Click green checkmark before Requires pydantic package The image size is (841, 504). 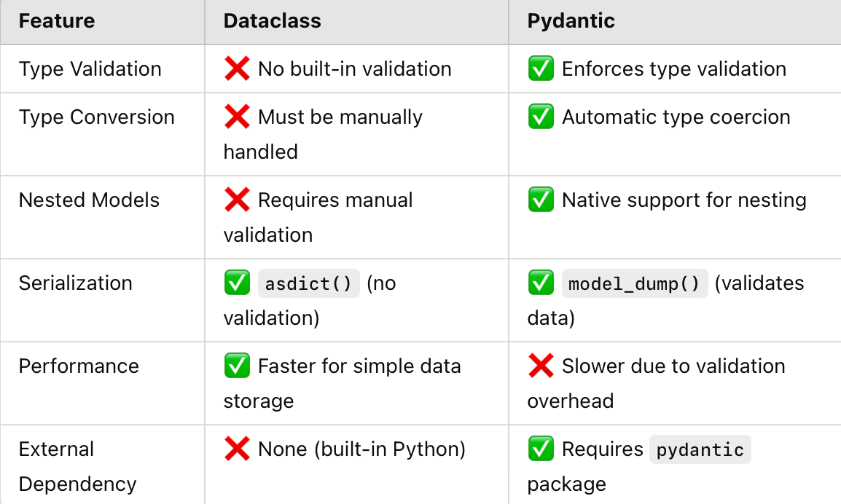click(x=541, y=449)
